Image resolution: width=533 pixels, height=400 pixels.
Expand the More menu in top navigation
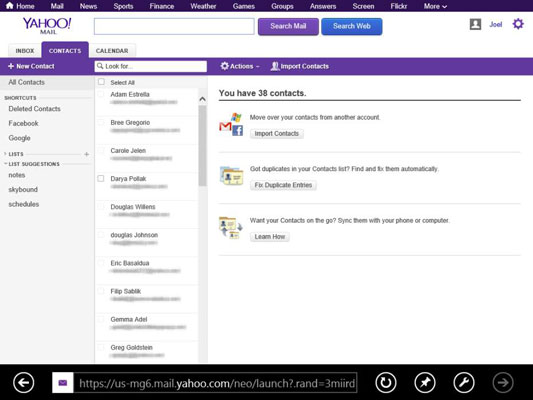(435, 6)
